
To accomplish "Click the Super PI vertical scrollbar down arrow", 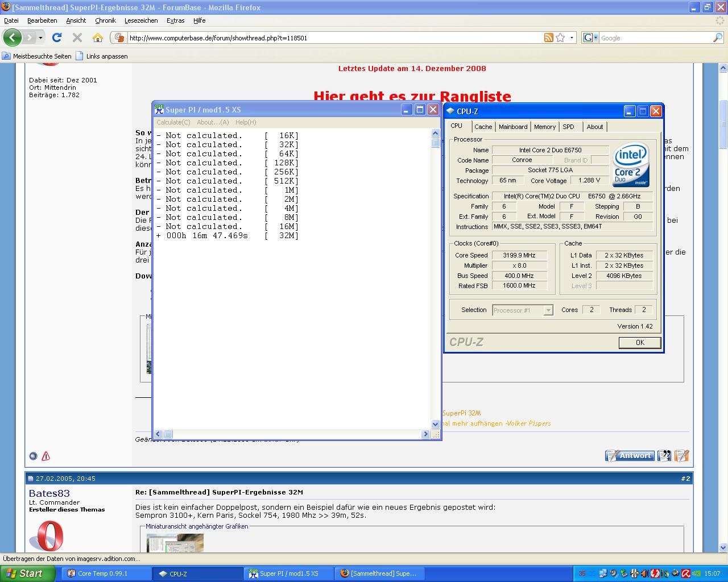I will (x=436, y=424).
